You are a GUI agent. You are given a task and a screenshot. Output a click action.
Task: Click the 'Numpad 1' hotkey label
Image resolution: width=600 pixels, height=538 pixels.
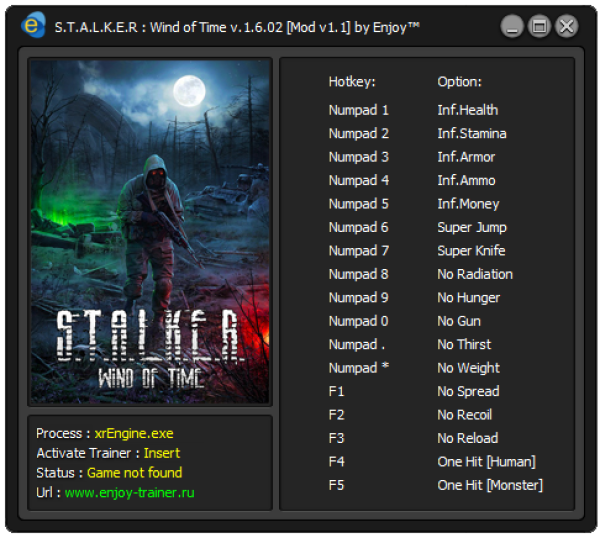(359, 110)
